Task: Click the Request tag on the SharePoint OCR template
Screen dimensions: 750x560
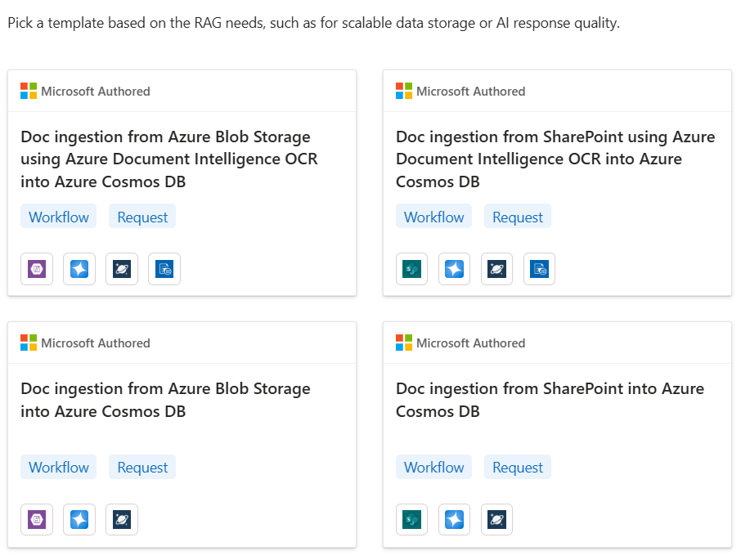Action: [x=517, y=216]
